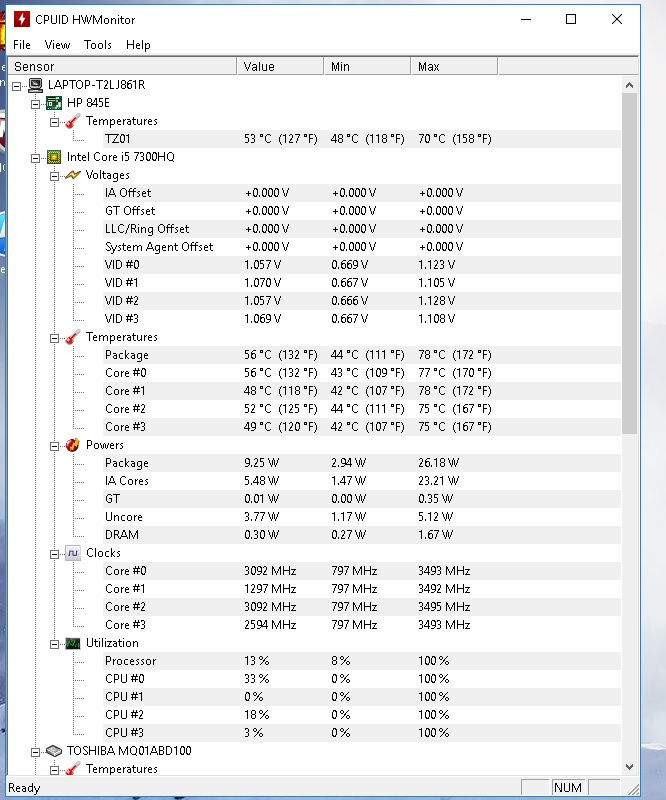Image resolution: width=666 pixels, height=800 pixels.
Task: Click the Min column header
Action: coord(367,66)
